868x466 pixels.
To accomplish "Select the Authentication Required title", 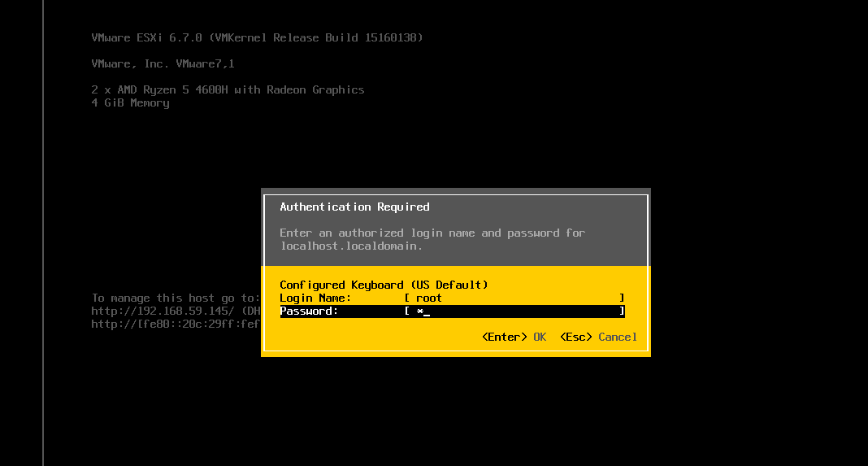I will [355, 207].
